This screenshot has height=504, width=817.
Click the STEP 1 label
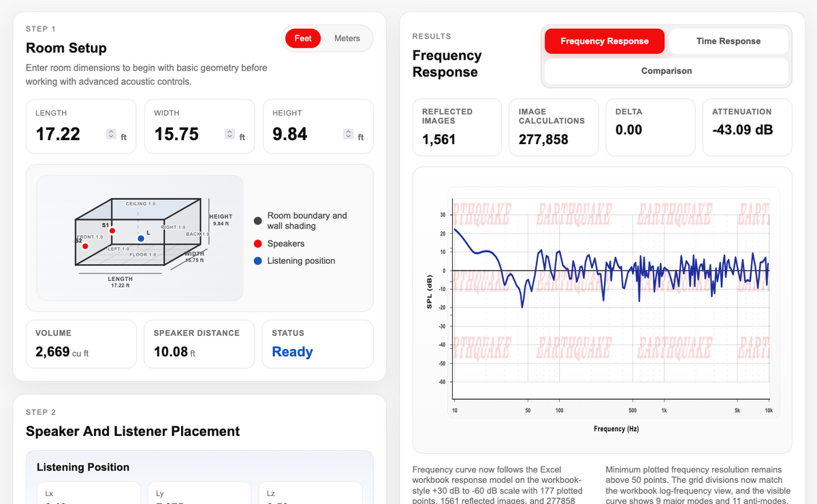[41, 29]
